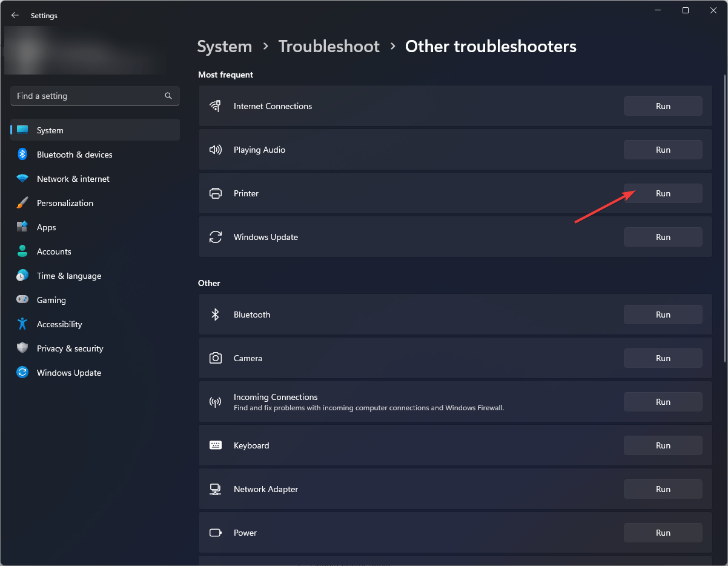
Task: Click the Accounts person icon
Action: click(22, 251)
